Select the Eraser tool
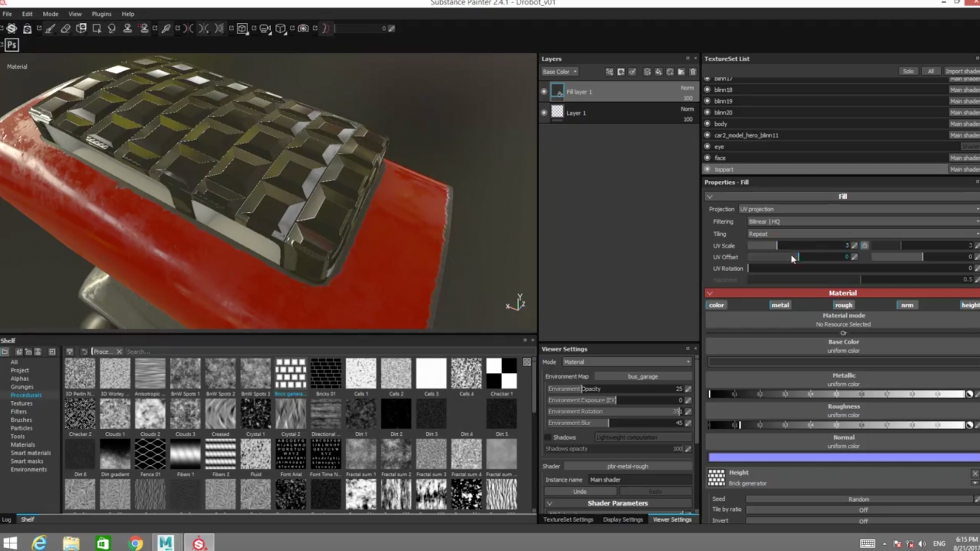The height and width of the screenshot is (551, 980). click(x=66, y=28)
